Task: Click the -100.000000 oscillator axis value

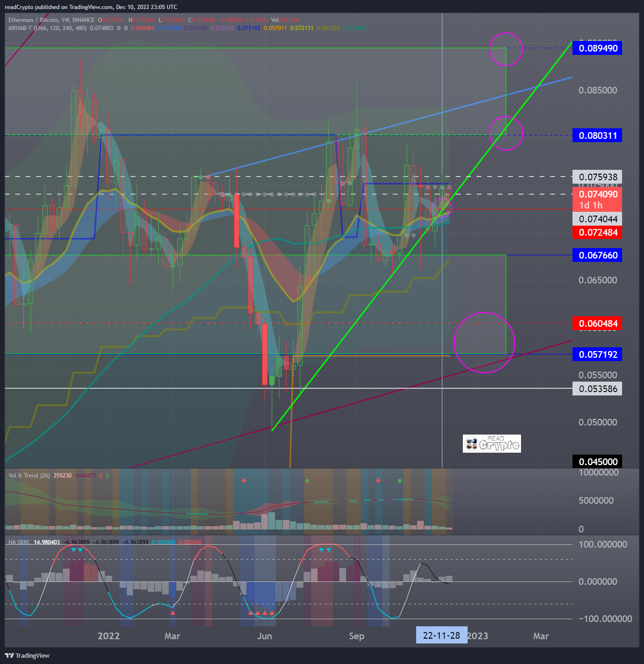Action: 605,619
